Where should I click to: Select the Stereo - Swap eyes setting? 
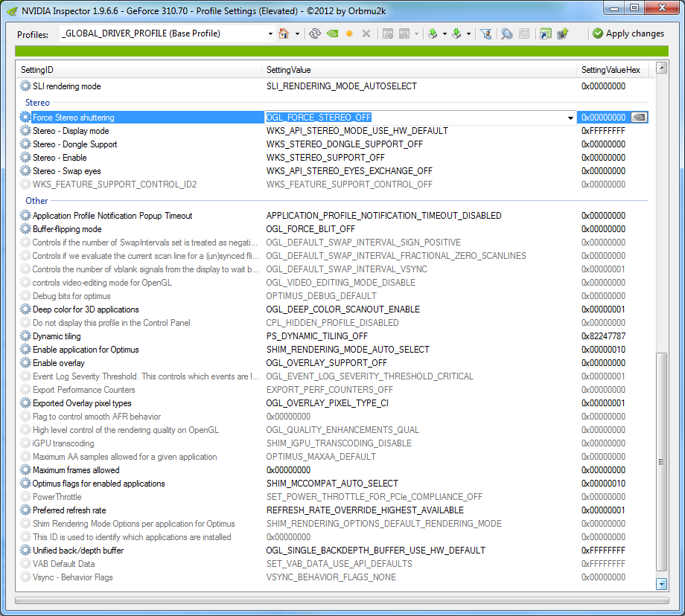(332, 171)
